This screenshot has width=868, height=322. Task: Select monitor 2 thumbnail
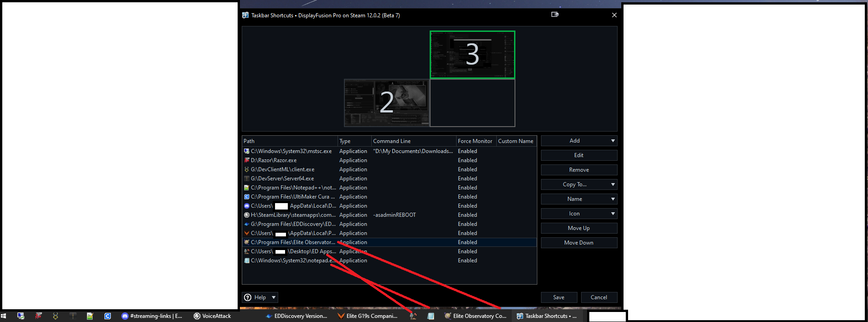coord(386,103)
